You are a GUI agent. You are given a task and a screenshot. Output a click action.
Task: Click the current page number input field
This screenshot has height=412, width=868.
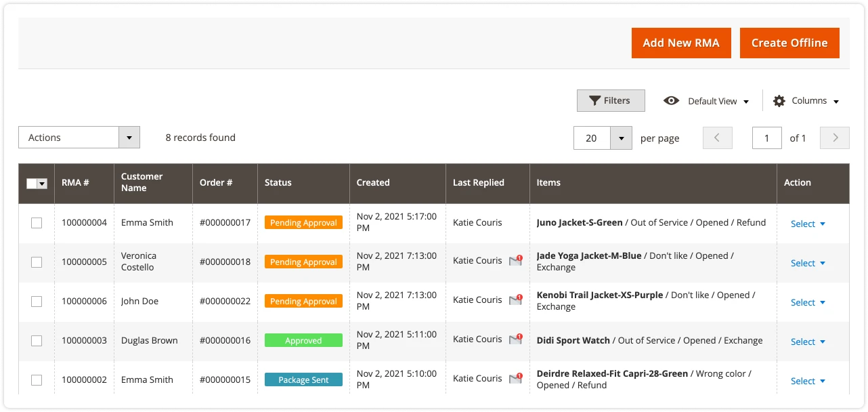tap(767, 138)
